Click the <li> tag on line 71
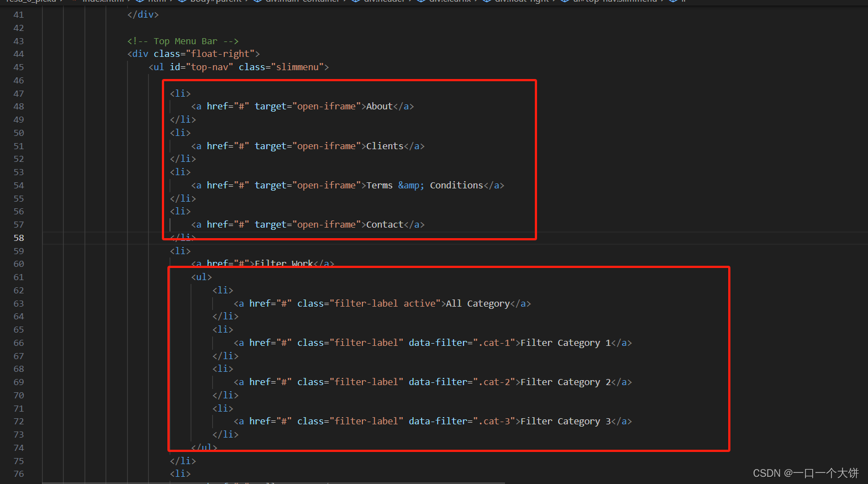 click(223, 408)
